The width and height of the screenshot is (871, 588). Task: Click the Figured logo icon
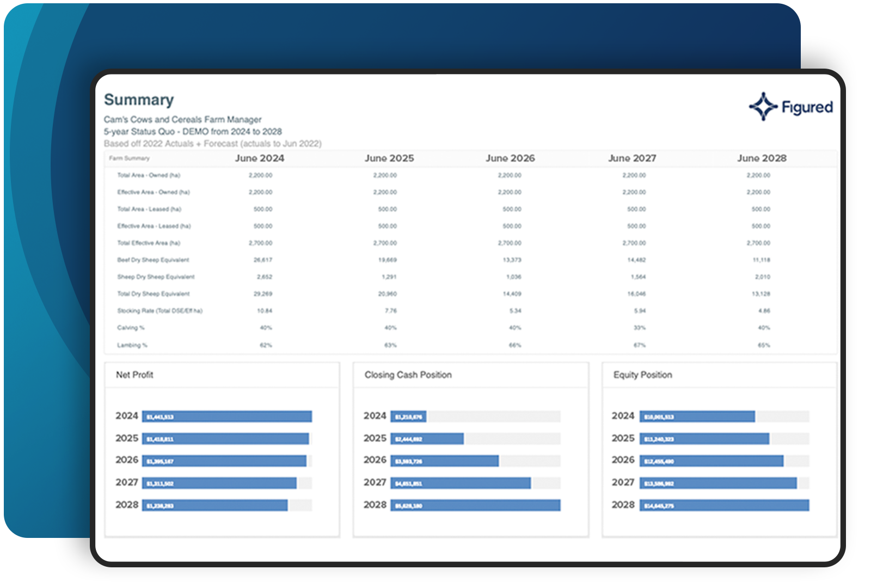(763, 106)
